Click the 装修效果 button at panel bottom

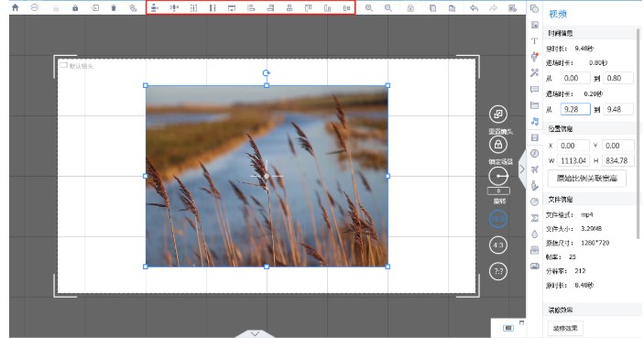click(565, 328)
